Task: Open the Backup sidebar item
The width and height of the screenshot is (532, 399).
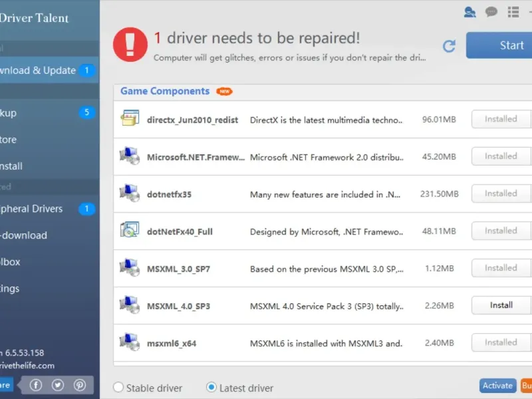Action: [x=49, y=112]
